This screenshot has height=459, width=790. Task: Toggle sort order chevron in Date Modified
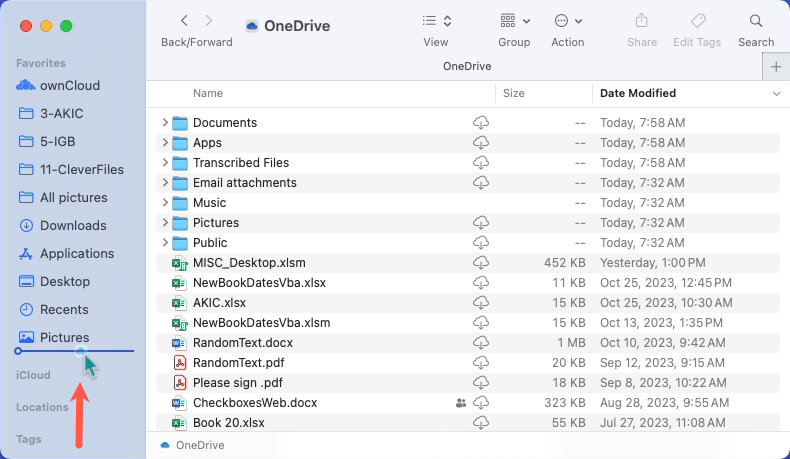coord(776,94)
